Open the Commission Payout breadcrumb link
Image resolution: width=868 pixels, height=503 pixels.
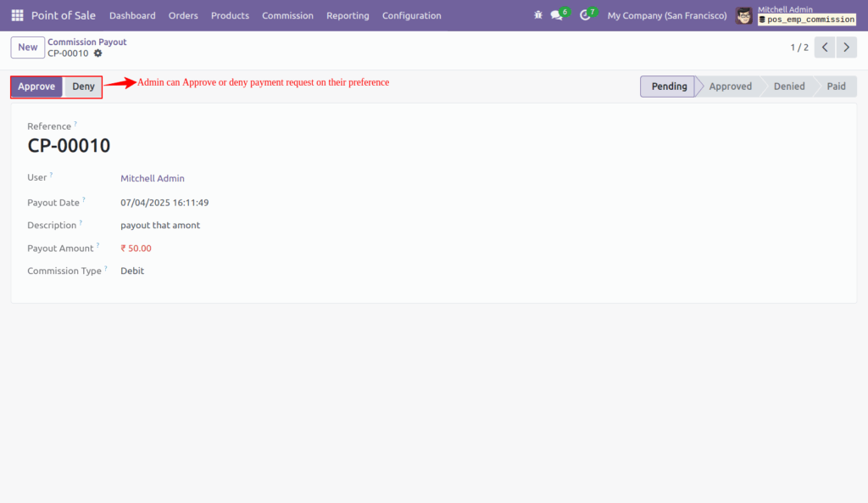[86, 41]
